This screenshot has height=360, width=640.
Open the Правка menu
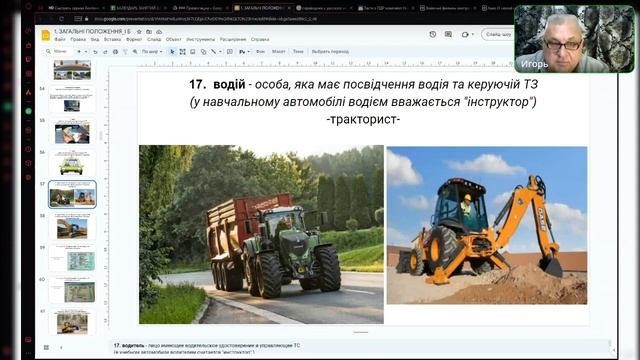[78, 40]
